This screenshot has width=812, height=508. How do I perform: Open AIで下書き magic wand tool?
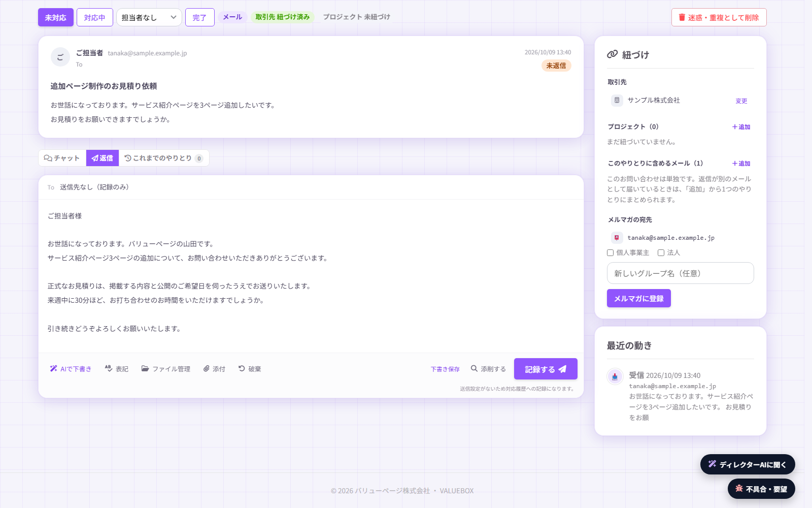pyautogui.click(x=71, y=369)
